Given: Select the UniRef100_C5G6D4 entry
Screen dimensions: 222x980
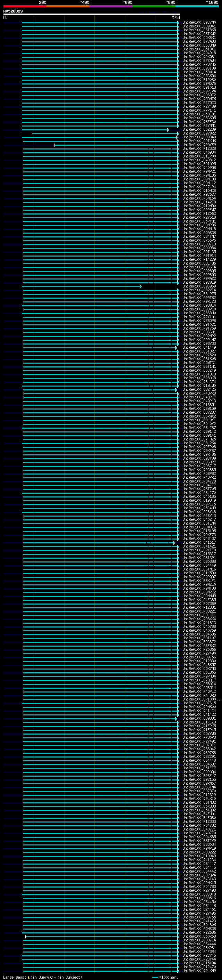Looking at the screenshot, I should pos(199,76).
